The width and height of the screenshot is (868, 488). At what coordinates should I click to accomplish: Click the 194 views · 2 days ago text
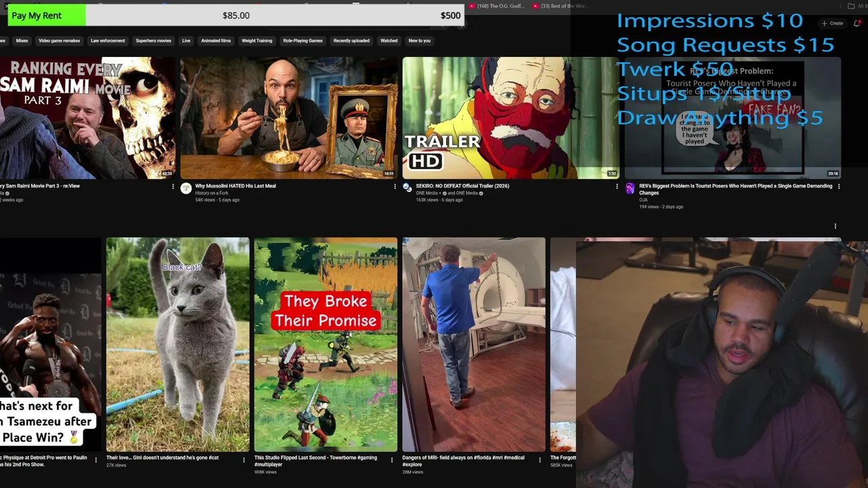pos(661,207)
